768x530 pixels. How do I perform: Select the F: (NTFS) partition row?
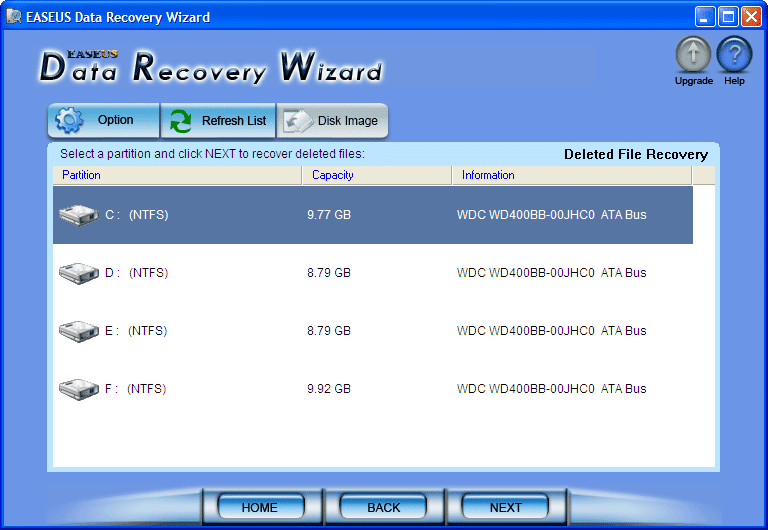click(373, 389)
